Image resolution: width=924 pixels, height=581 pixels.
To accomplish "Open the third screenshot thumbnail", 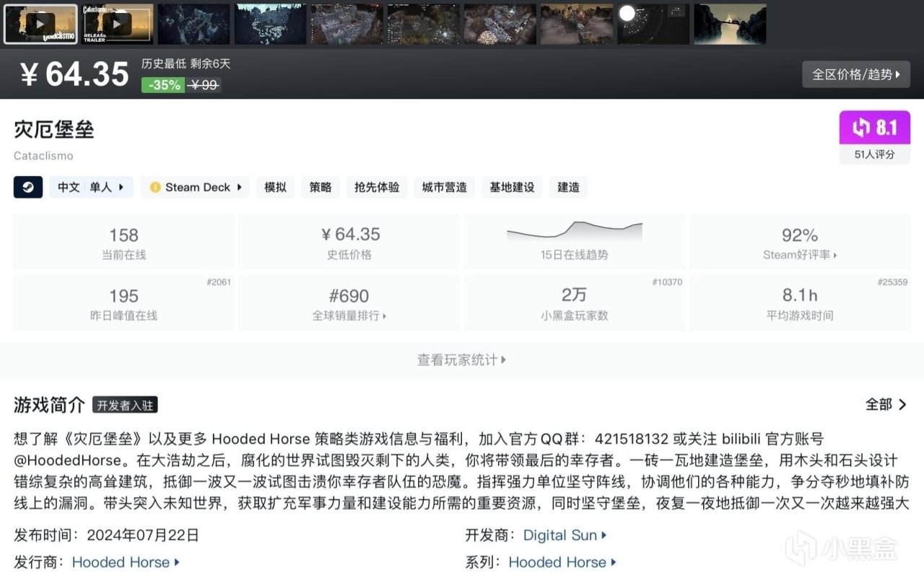I will 194,24.
